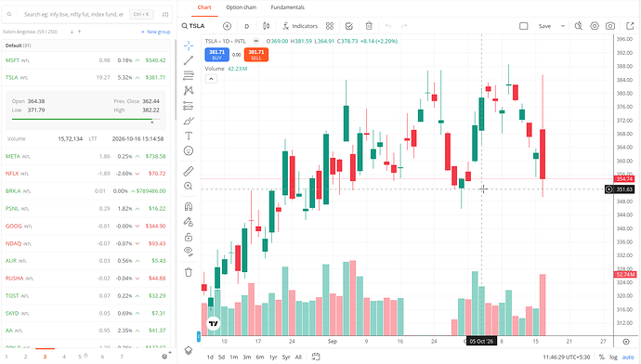Switch to the Option chain tab
This screenshot has width=641, height=364.
(242, 7)
